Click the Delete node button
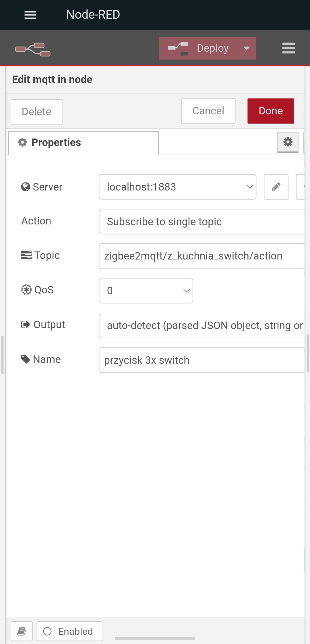Viewport: 310px width, 644px height. (x=36, y=112)
